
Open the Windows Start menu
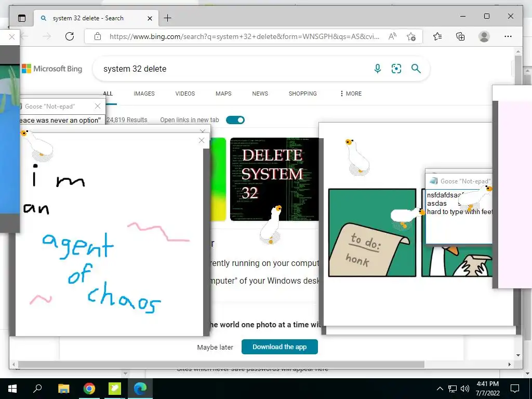[12, 389]
